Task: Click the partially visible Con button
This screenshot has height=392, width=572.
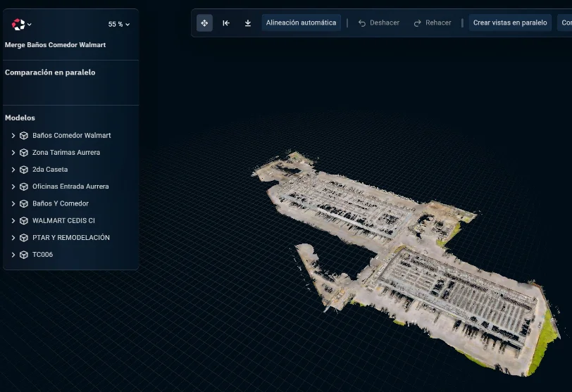Action: tap(565, 23)
